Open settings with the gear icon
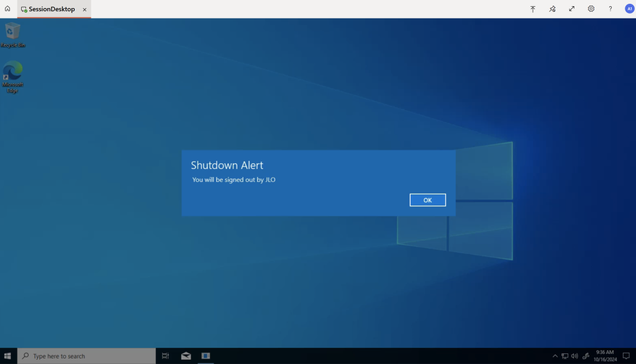636x364 pixels. [591, 9]
